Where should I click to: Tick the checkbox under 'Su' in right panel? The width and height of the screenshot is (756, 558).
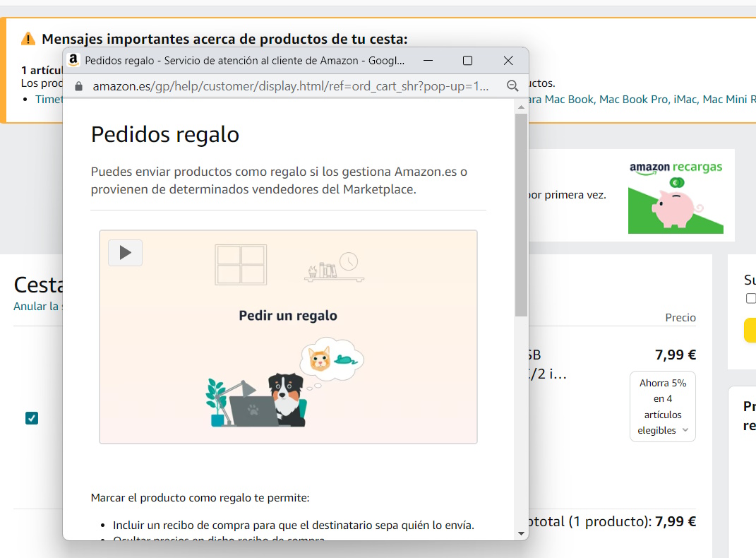(750, 299)
